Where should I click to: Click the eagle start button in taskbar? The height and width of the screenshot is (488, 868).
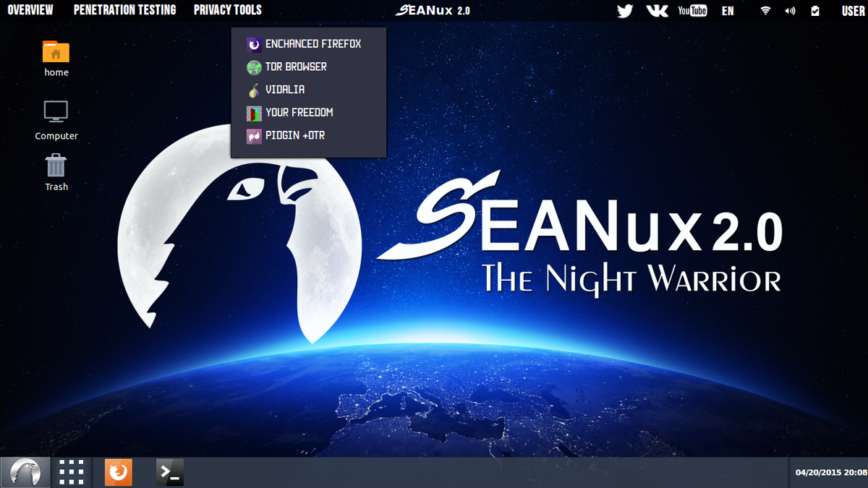(x=25, y=473)
